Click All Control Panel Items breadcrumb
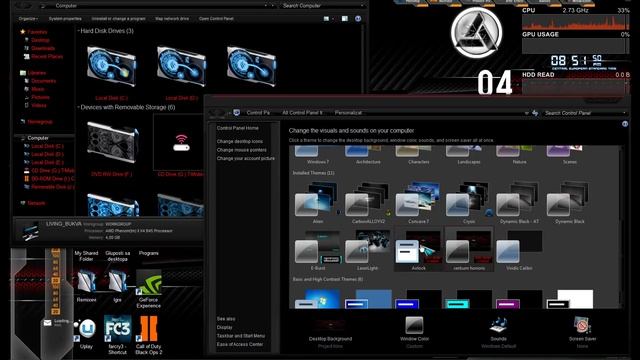 click(302, 113)
